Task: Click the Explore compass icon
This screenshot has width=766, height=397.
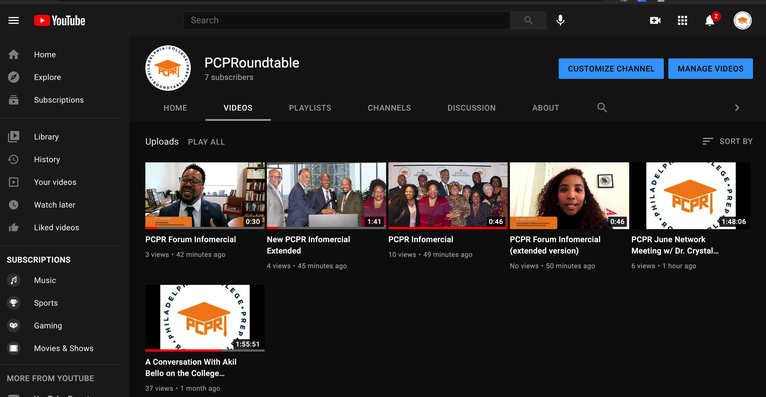Action: [14, 77]
